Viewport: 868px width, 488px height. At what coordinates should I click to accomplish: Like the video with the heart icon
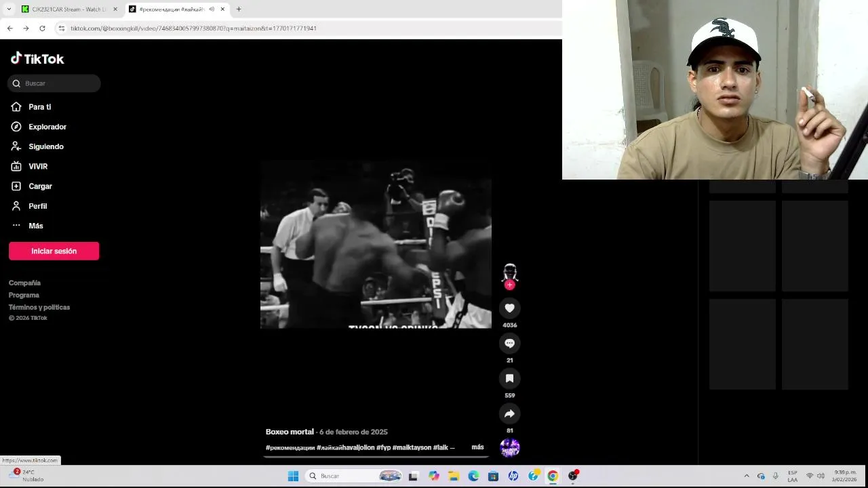pyautogui.click(x=509, y=308)
